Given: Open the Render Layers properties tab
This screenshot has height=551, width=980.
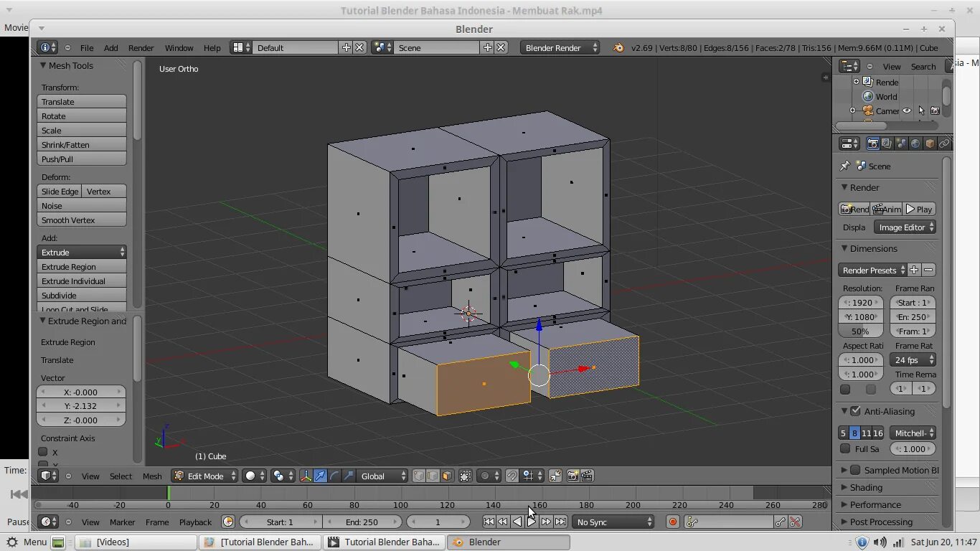Looking at the screenshot, I should tap(887, 143).
